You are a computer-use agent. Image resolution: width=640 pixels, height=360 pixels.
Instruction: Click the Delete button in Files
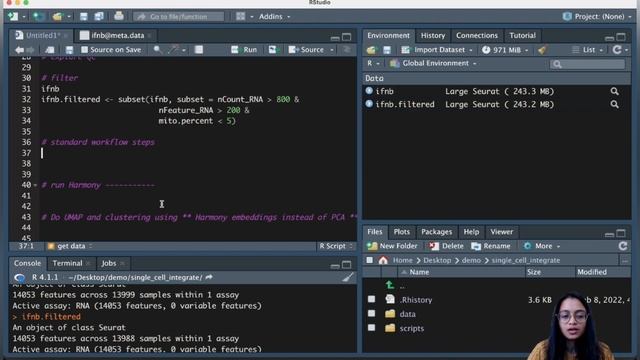(x=447, y=246)
